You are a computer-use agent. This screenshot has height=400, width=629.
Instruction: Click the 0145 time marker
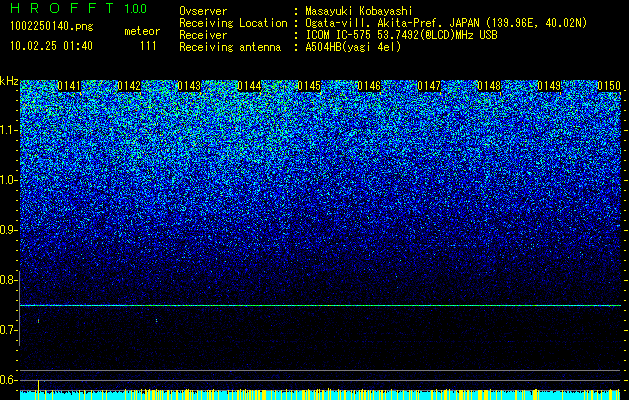coord(309,86)
